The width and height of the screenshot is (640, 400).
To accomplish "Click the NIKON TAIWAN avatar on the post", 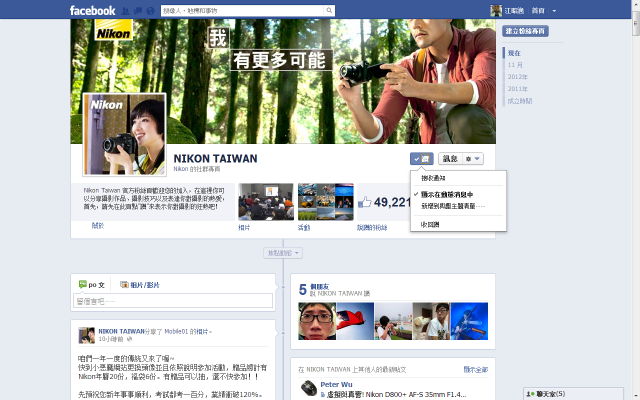I will click(87, 335).
